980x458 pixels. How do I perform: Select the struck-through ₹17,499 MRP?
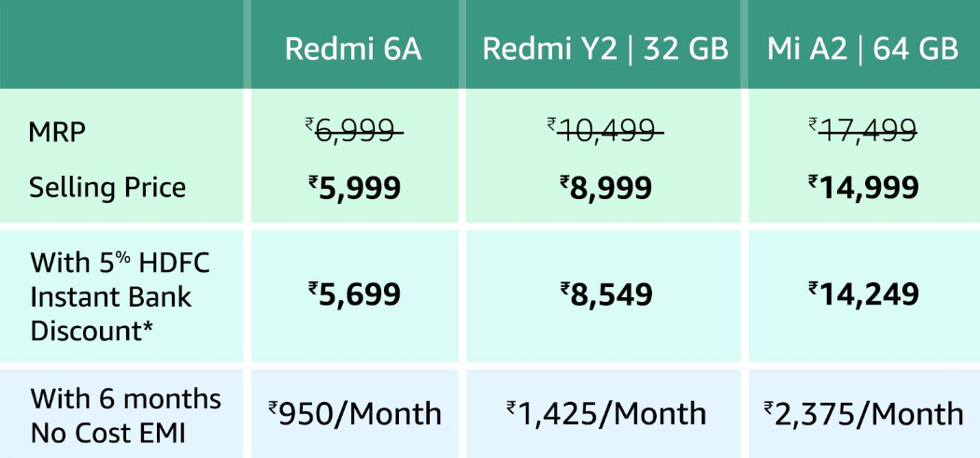[863, 132]
